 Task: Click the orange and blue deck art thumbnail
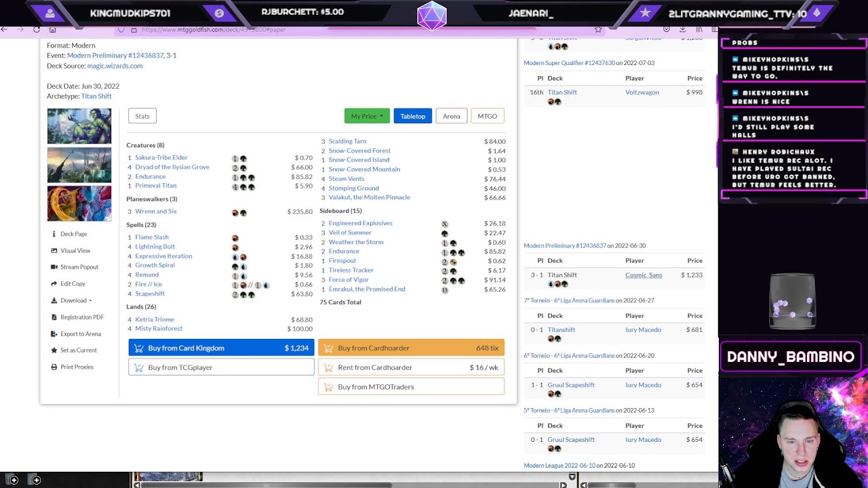coord(79,203)
